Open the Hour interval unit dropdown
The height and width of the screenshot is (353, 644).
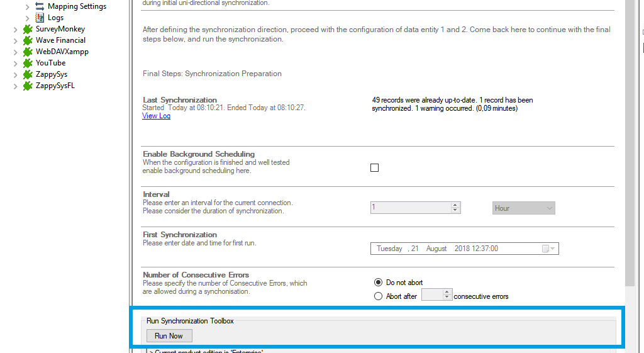523,208
